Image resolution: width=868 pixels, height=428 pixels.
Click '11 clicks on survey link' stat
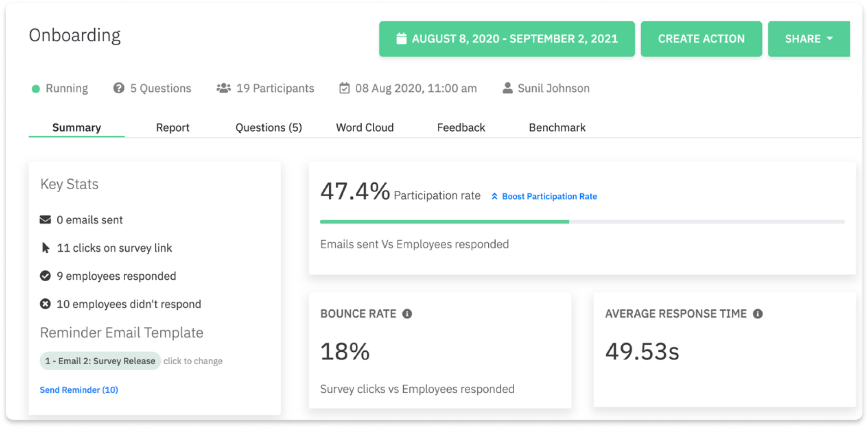[x=114, y=248]
